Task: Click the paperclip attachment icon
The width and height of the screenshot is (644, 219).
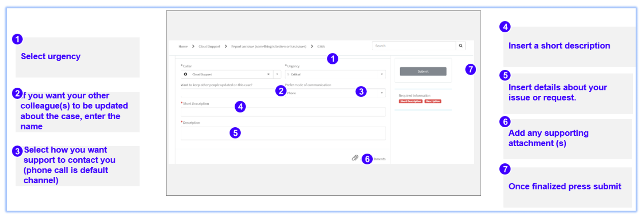Action: [355, 158]
